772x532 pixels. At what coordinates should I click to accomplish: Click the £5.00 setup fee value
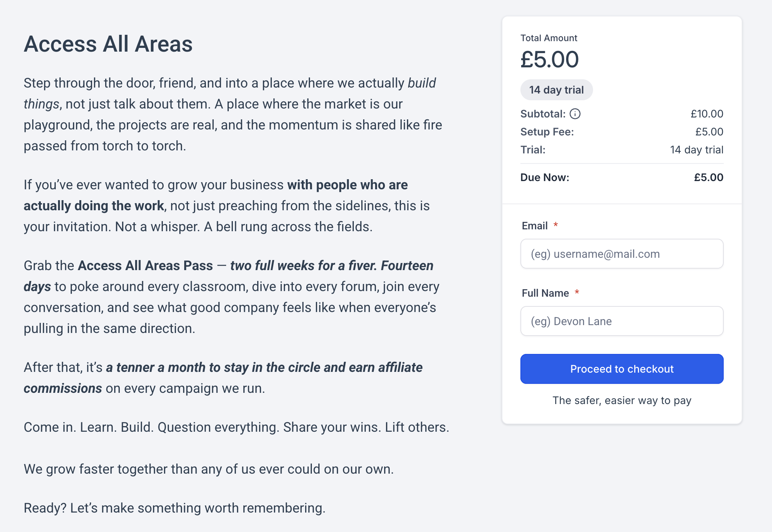point(709,132)
